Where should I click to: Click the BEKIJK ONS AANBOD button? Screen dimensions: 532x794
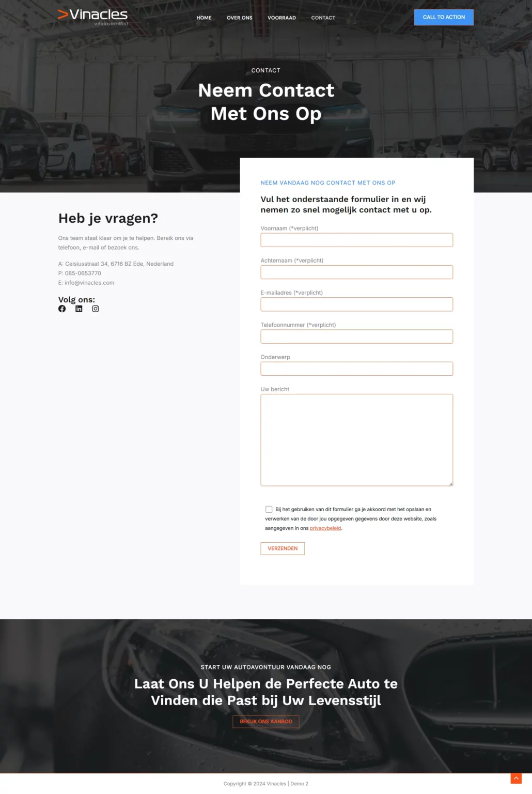(x=266, y=722)
